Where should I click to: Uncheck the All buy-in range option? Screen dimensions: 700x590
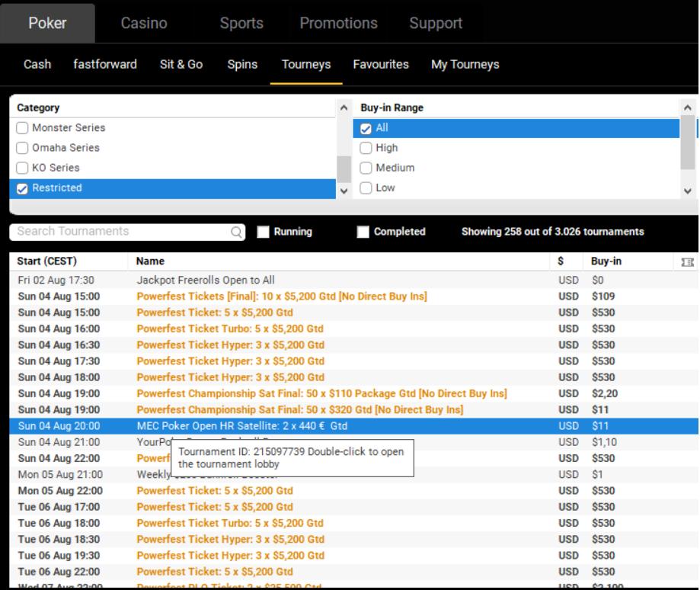[366, 129]
